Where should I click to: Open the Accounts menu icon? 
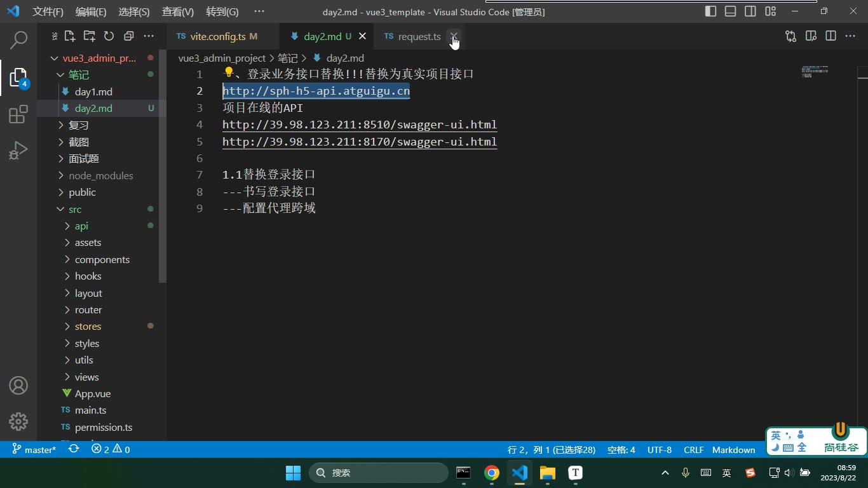[18, 385]
